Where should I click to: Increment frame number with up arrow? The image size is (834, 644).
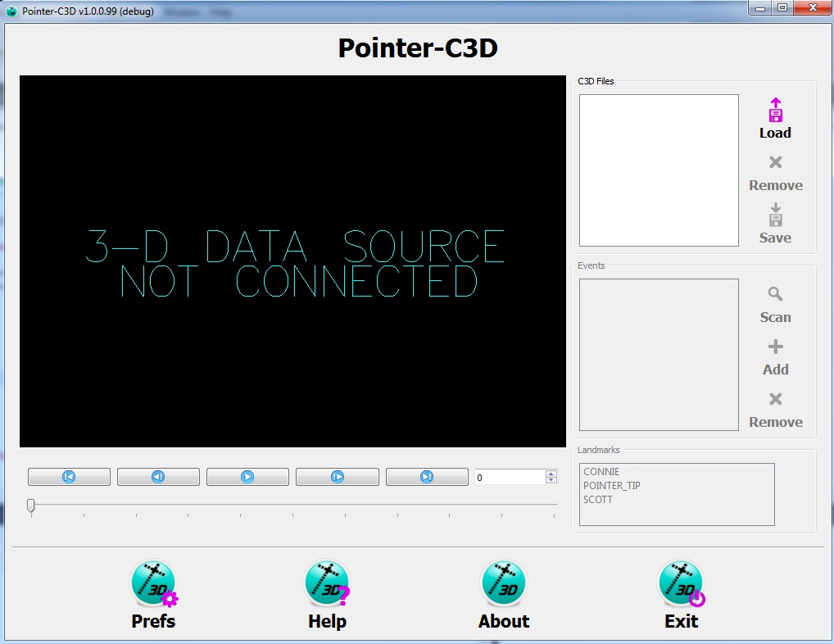551,474
